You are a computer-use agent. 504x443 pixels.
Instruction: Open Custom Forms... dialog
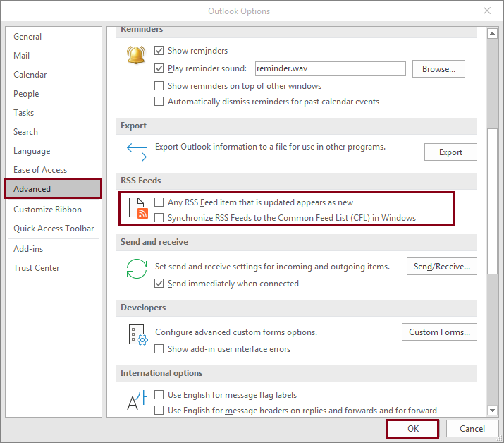pyautogui.click(x=439, y=332)
